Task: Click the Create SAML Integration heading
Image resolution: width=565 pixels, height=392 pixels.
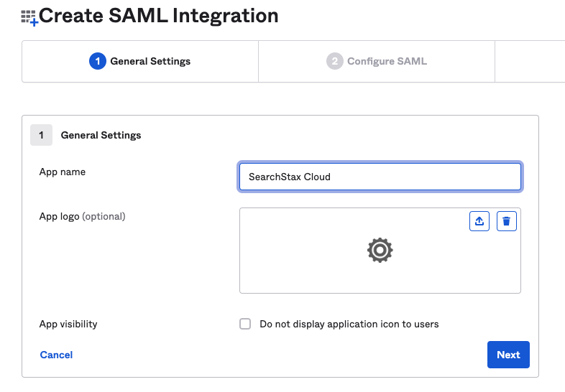Action: [159, 17]
